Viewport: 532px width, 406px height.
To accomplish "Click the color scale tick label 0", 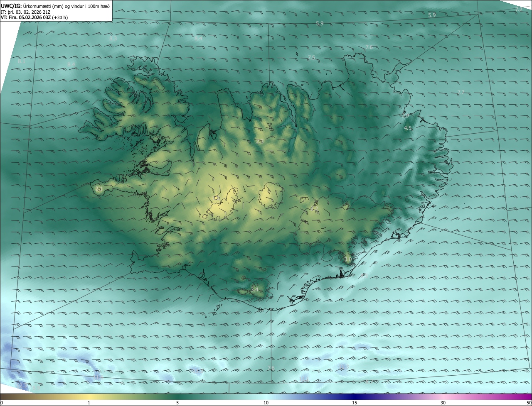I will click(x=2, y=403).
